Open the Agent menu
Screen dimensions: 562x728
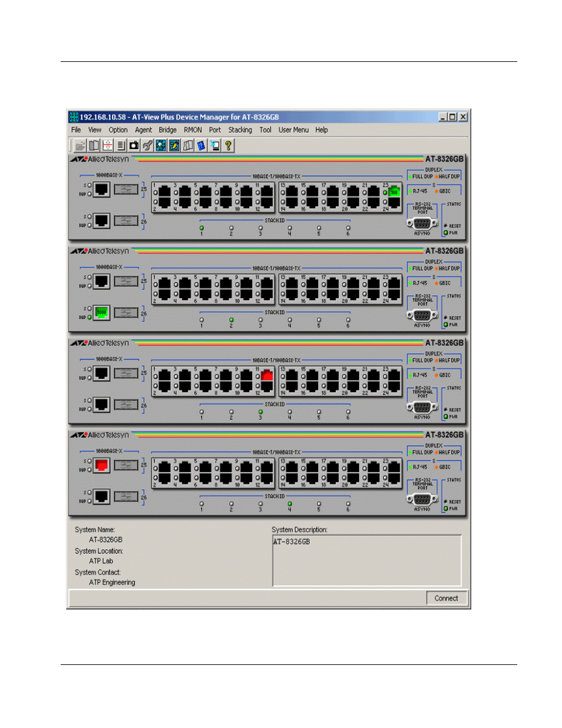point(143,130)
